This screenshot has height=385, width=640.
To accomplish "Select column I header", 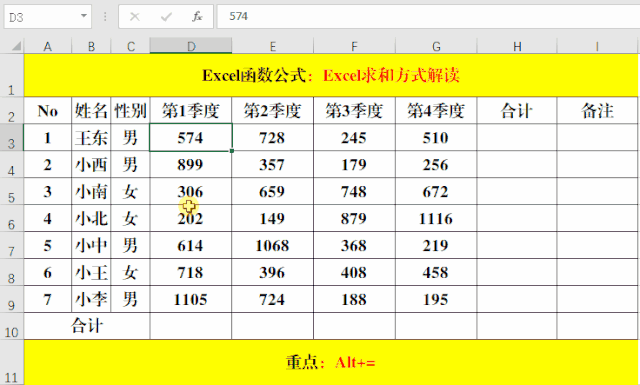I will pos(598,46).
